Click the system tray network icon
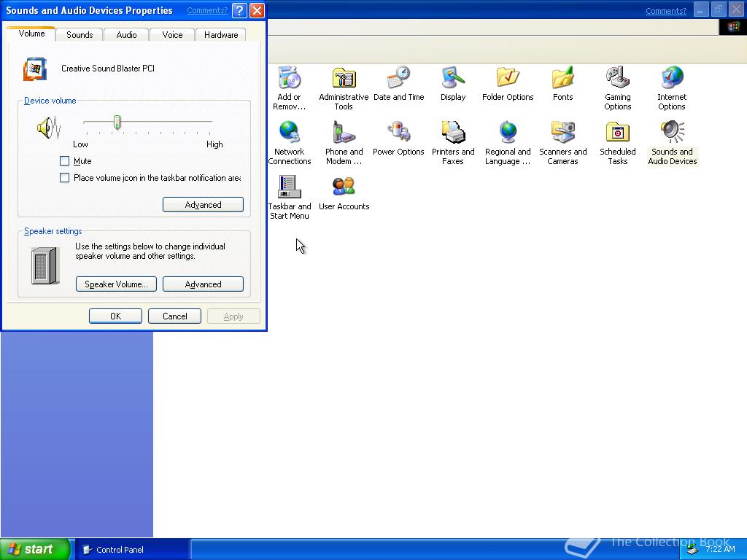The height and width of the screenshot is (560, 747). [693, 550]
